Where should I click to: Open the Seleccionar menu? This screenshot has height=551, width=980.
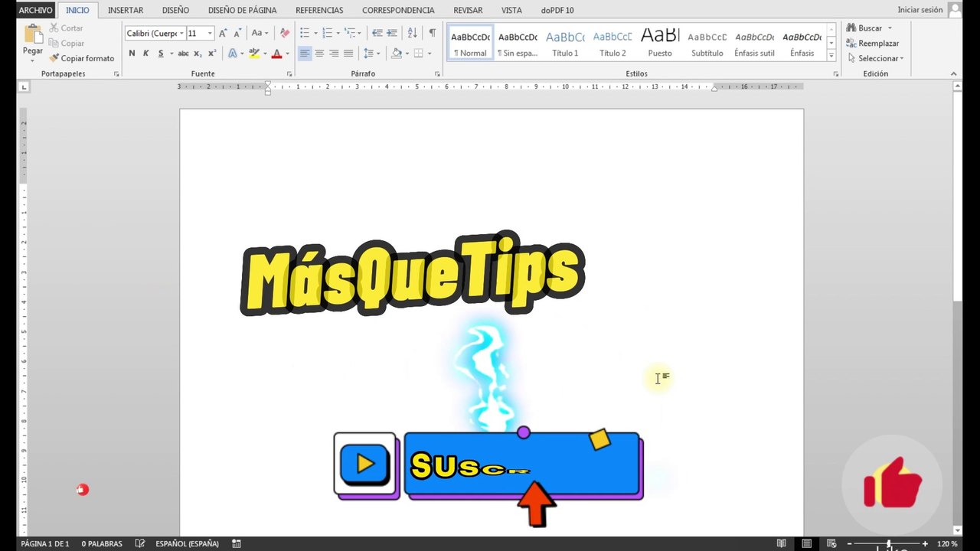(x=876, y=58)
